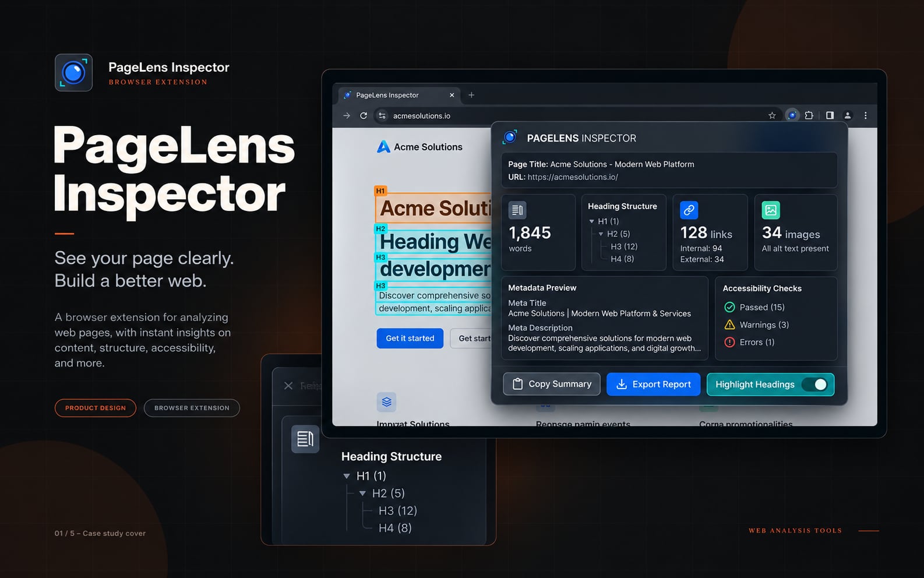Click the red Errors alert icon

tap(729, 342)
